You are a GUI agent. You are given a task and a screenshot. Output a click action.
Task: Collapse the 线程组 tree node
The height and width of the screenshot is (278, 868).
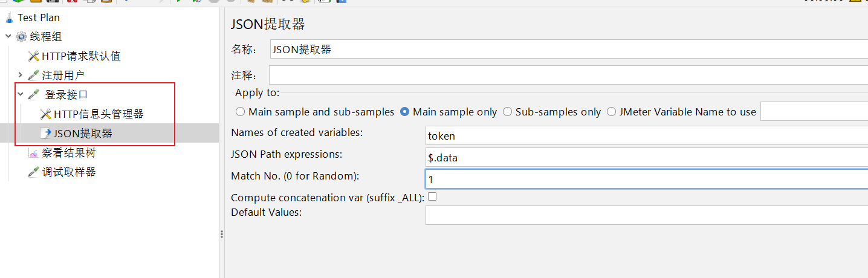click(8, 37)
